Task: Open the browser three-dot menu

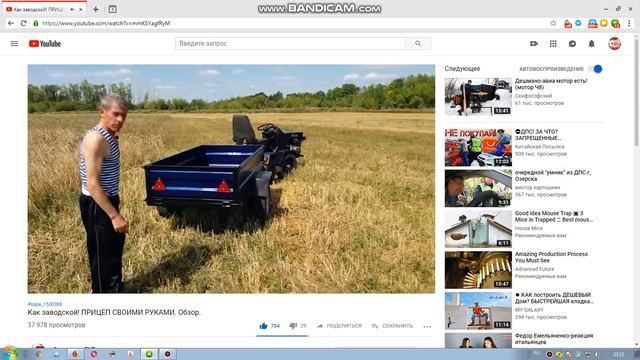Action: (629, 23)
